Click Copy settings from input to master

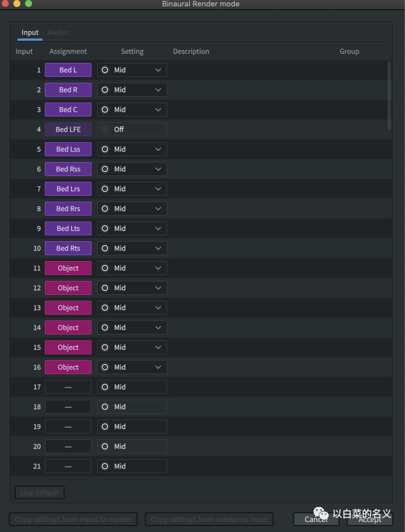click(73, 519)
